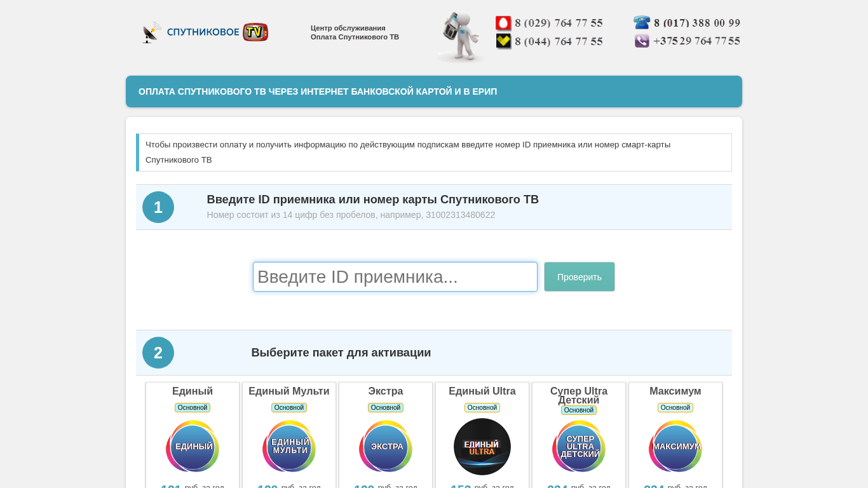
Task: Click the Выберите пакет для активации heading
Action: click(x=341, y=353)
